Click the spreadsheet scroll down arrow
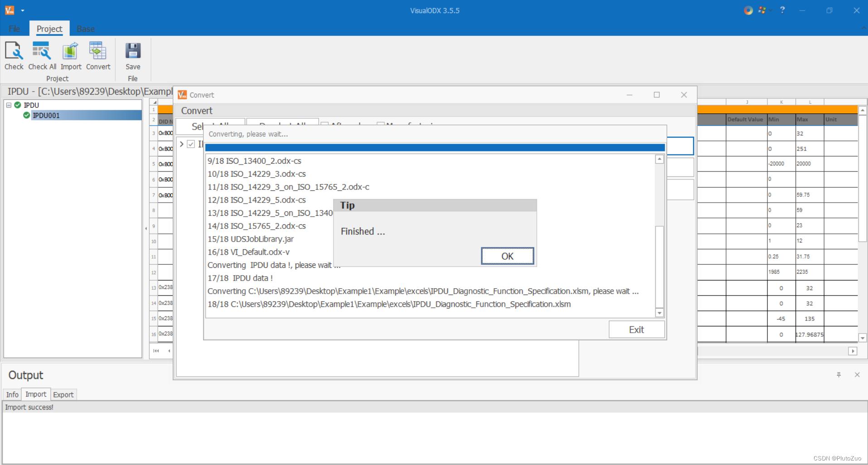 point(863,338)
